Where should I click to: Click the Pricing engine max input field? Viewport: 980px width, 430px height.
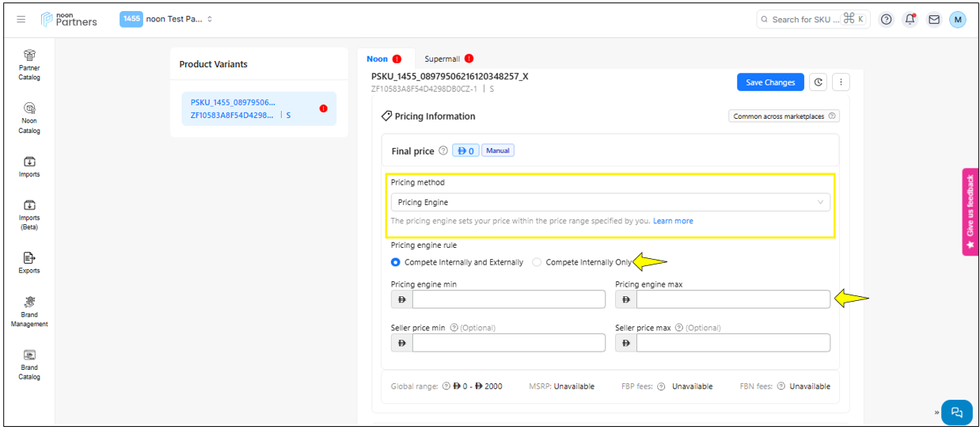coord(732,299)
